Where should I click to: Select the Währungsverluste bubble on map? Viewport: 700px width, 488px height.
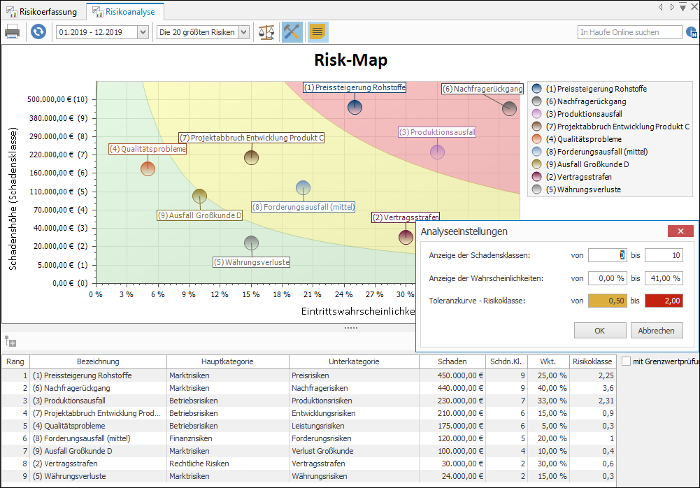[251, 243]
